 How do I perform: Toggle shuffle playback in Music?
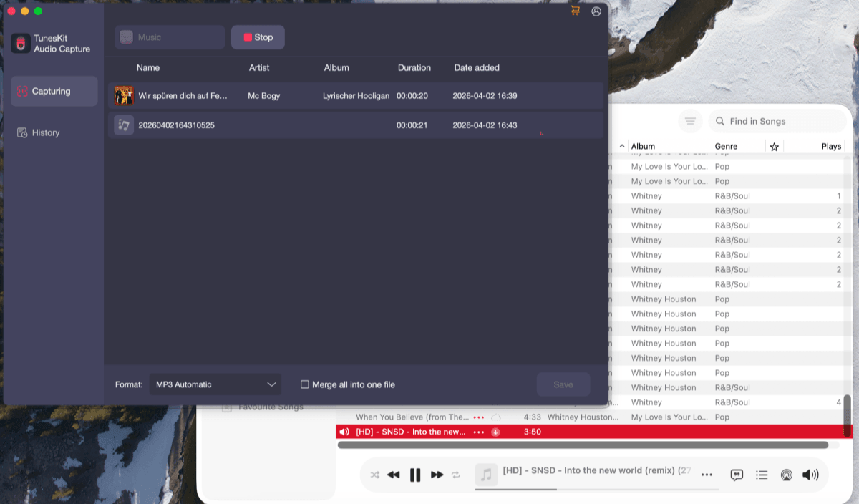pyautogui.click(x=374, y=475)
